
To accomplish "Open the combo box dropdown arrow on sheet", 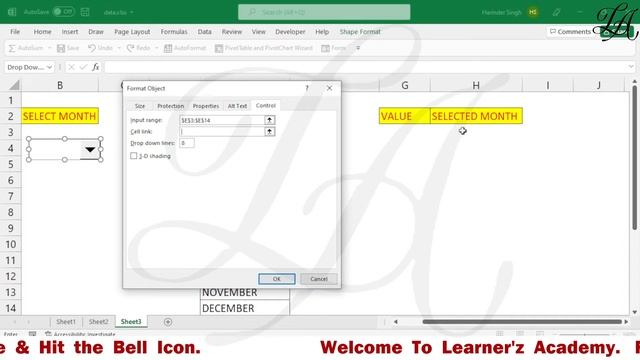I will click(x=90, y=149).
